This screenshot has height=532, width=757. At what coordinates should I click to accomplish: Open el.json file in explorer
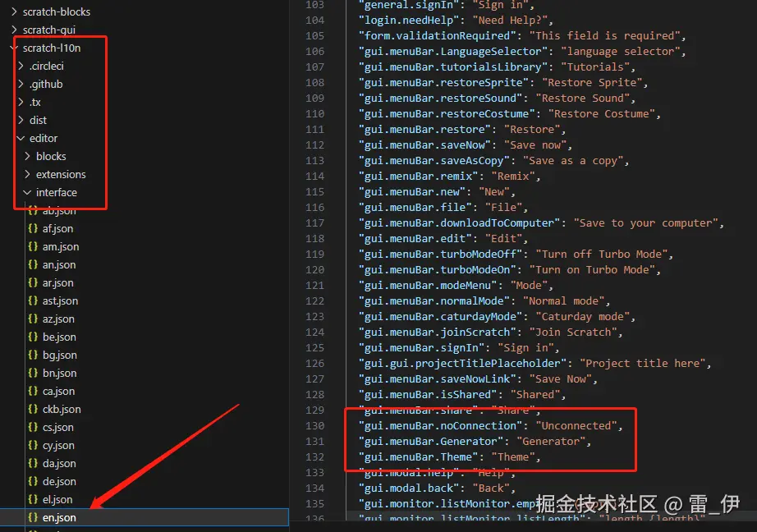57,500
